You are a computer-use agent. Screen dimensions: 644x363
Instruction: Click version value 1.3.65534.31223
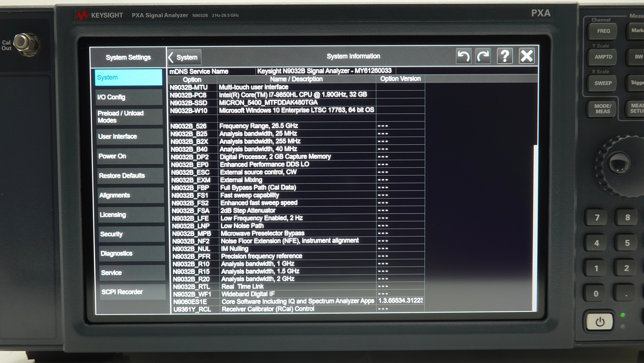point(401,301)
